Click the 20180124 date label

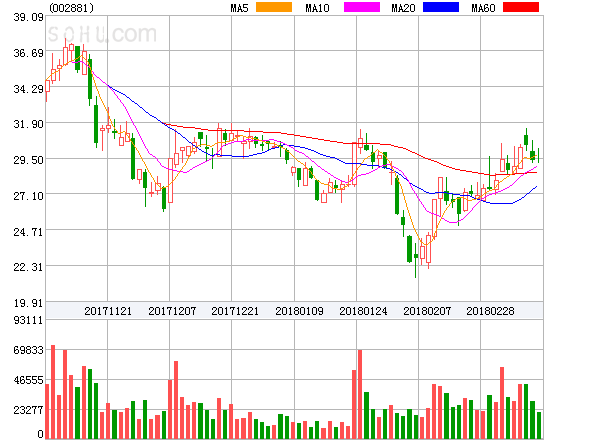(x=363, y=311)
